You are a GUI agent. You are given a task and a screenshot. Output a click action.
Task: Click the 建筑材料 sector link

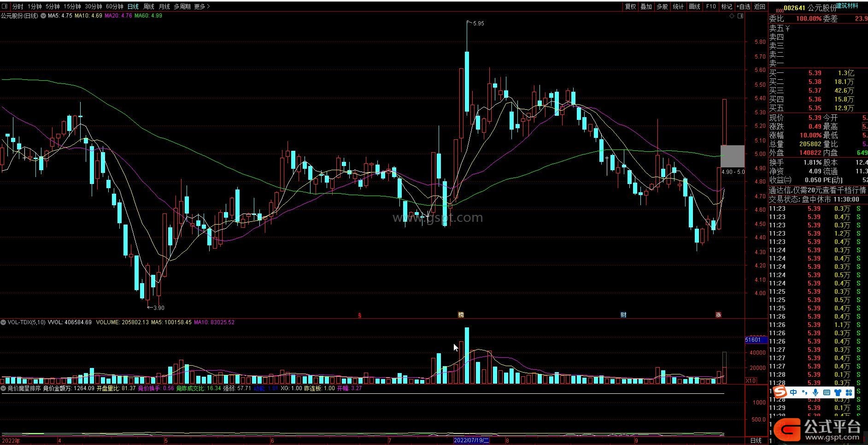click(847, 6)
